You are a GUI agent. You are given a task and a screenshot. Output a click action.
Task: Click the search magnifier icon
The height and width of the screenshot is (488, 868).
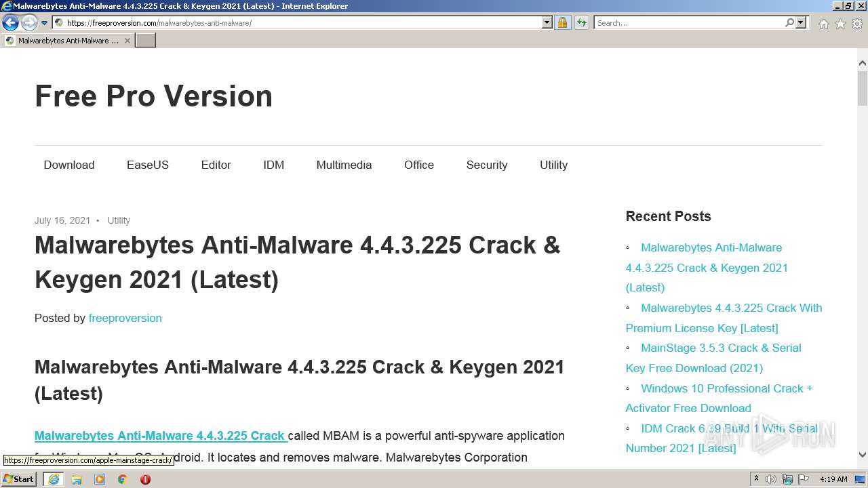point(789,22)
